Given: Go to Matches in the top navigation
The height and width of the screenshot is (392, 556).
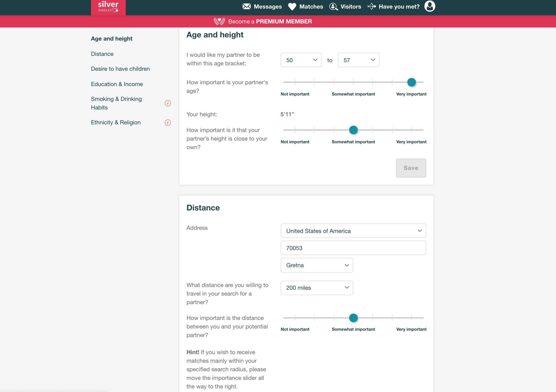Looking at the screenshot, I should [x=311, y=7].
